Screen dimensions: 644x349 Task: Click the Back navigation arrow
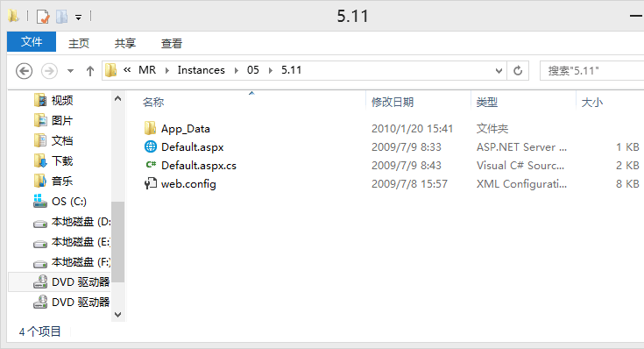(x=25, y=71)
